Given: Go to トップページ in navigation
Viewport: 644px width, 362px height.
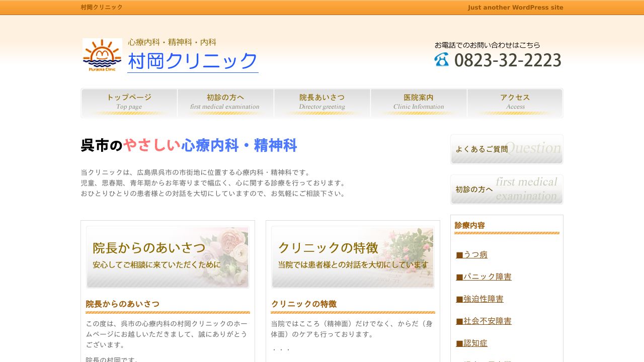Looking at the screenshot, I should click(x=129, y=103).
